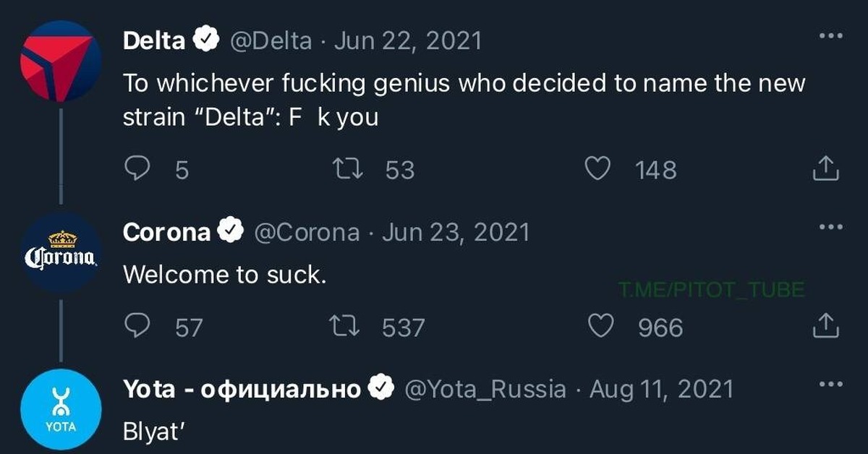Screen dimensions: 868x454
Task: Open more options on Corona's tweet
Action: pyautogui.click(x=830, y=227)
